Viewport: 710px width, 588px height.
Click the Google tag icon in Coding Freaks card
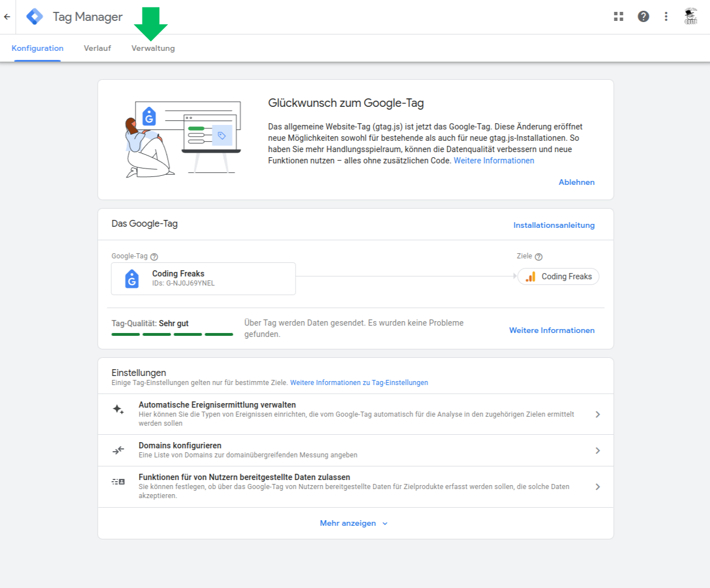click(132, 279)
